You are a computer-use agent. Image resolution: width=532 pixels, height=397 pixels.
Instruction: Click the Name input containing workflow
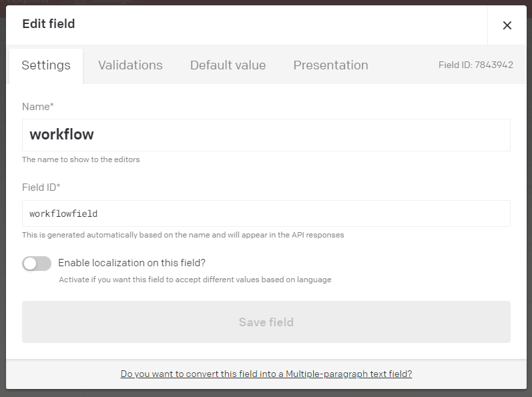(x=266, y=135)
